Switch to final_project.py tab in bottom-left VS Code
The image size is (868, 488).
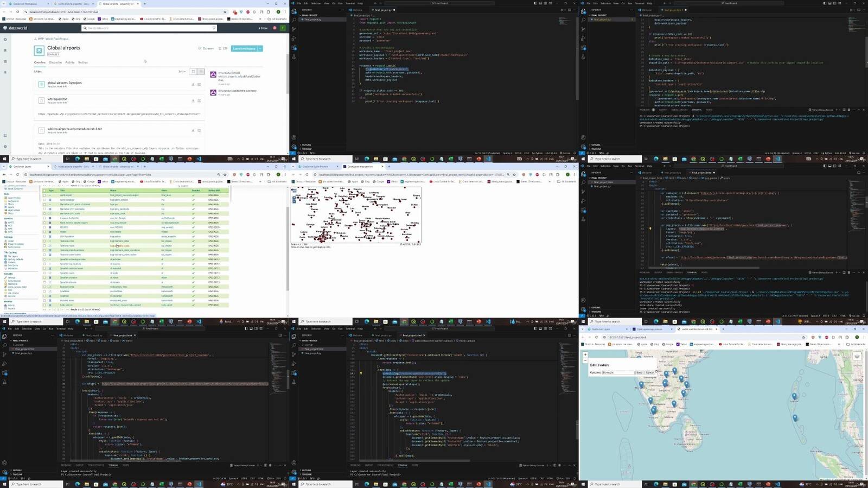[x=94, y=335]
